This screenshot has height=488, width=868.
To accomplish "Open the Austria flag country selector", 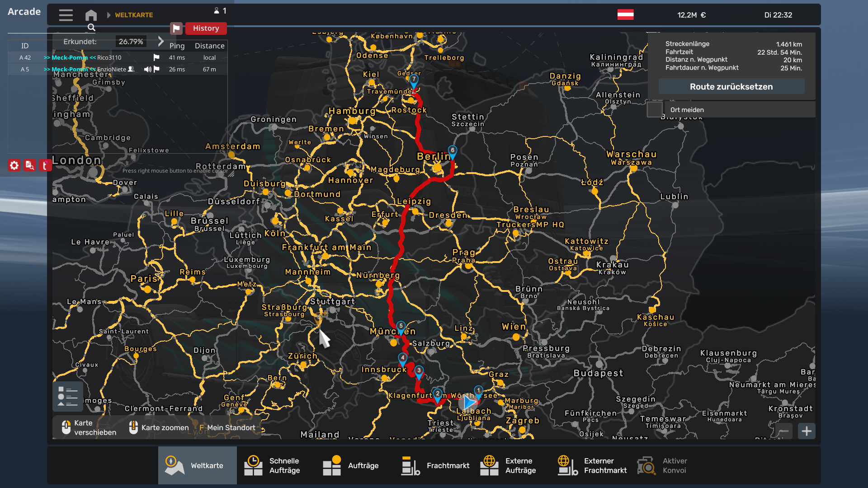I will click(x=625, y=15).
